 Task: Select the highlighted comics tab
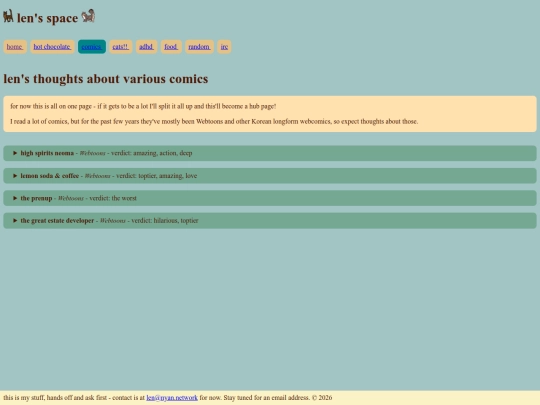point(92,46)
